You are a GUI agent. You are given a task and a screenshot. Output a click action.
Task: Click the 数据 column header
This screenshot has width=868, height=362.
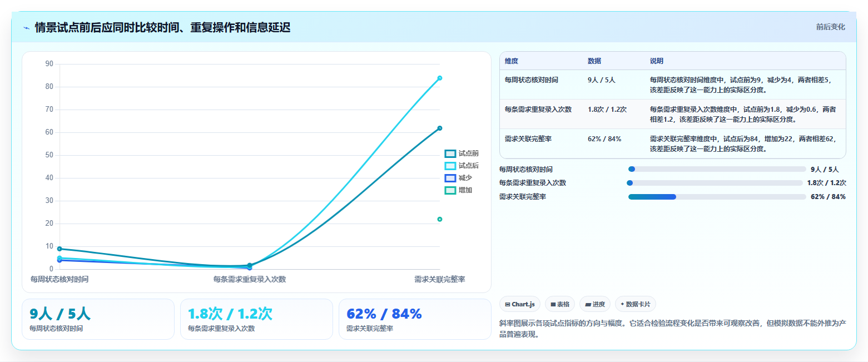[x=594, y=61]
